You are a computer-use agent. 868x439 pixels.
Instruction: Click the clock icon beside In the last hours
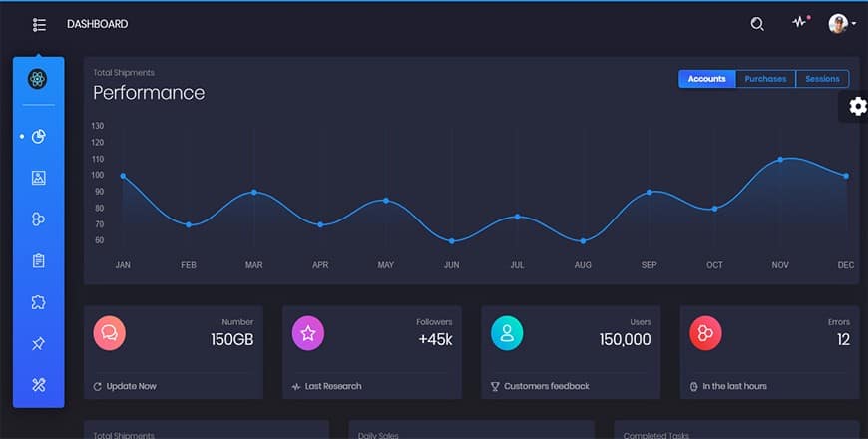click(693, 387)
